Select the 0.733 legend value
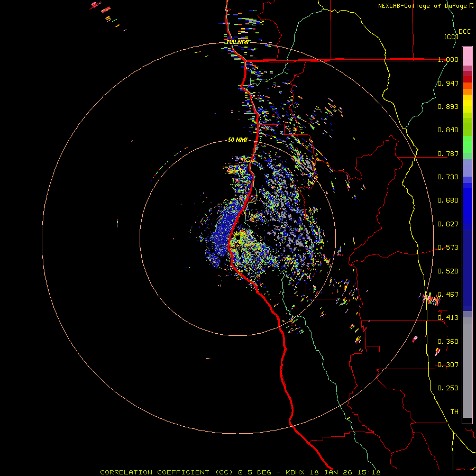Image resolution: width=476 pixels, height=476 pixels. click(x=448, y=177)
